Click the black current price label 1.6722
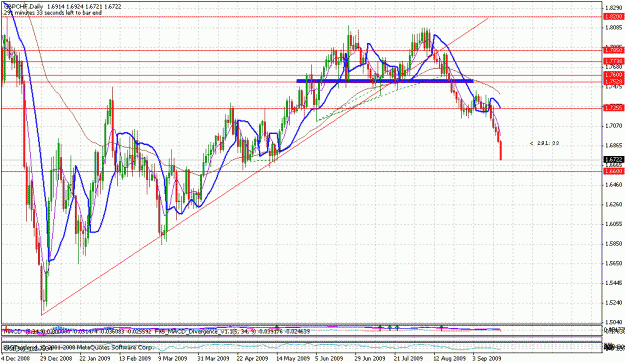625x363 pixels. coord(613,159)
